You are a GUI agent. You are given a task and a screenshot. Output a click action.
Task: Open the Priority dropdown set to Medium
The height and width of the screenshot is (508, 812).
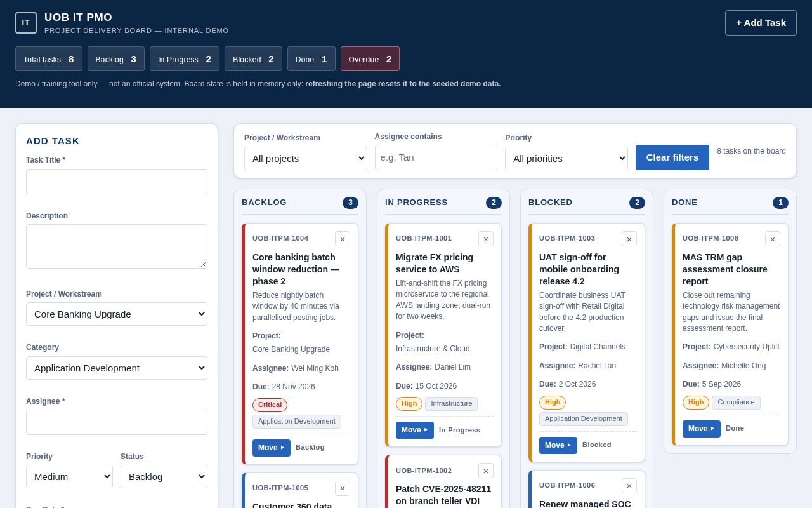coord(69,477)
